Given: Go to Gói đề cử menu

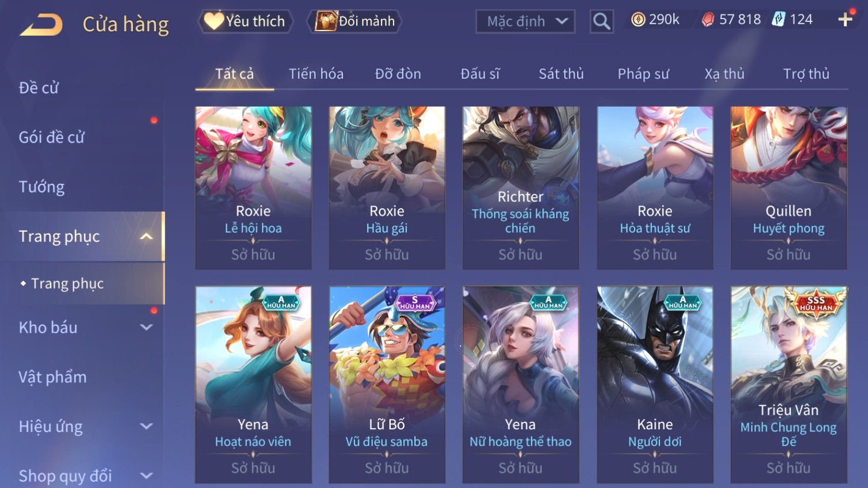Looking at the screenshot, I should 52,137.
